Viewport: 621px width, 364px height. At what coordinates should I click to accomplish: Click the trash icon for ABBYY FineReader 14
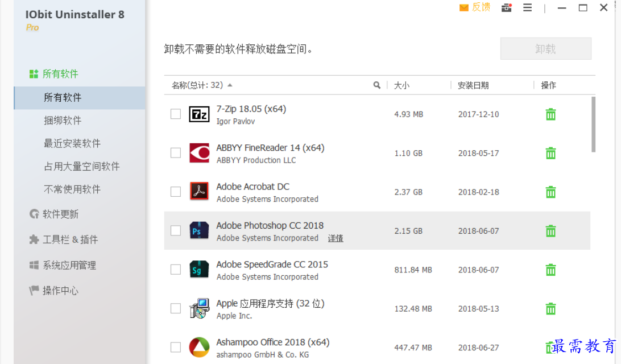pyautogui.click(x=550, y=154)
